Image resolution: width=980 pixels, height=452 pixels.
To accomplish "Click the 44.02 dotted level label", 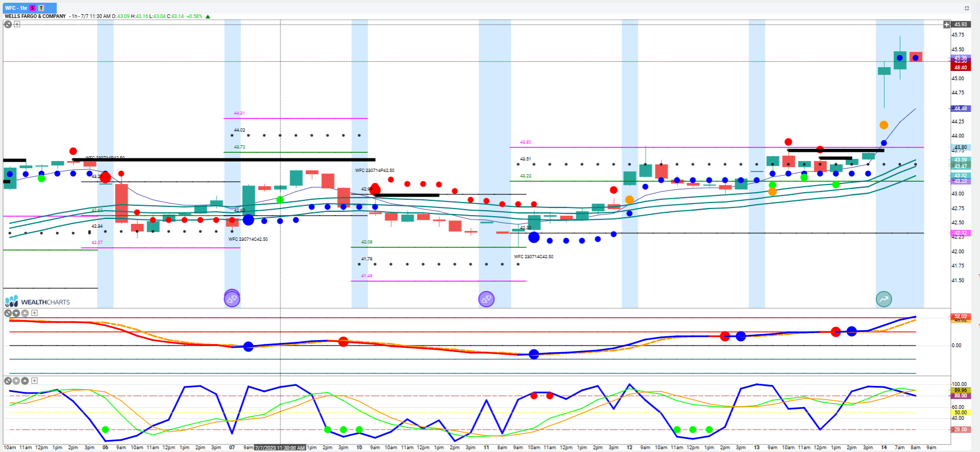I will click(240, 130).
